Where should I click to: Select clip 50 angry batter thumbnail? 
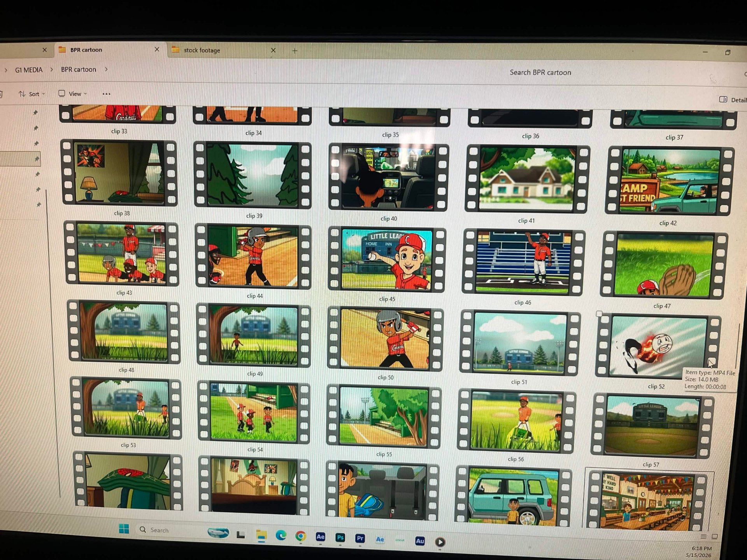coord(385,338)
